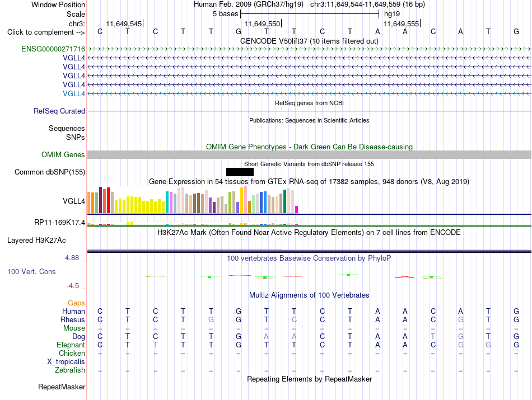Open 'RefSeq genes from NCBI' track title
532x400 pixels.
309,103
